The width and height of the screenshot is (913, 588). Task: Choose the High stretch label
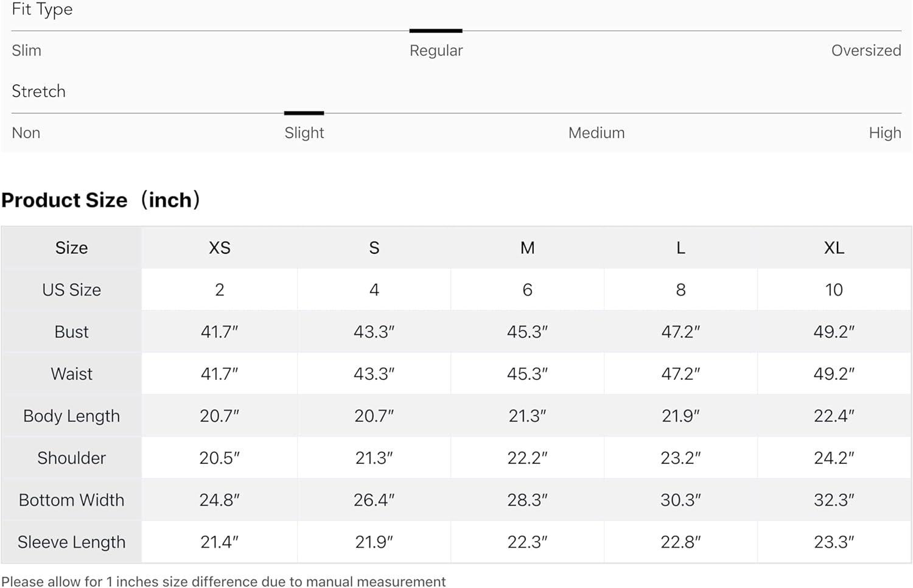[x=884, y=133]
